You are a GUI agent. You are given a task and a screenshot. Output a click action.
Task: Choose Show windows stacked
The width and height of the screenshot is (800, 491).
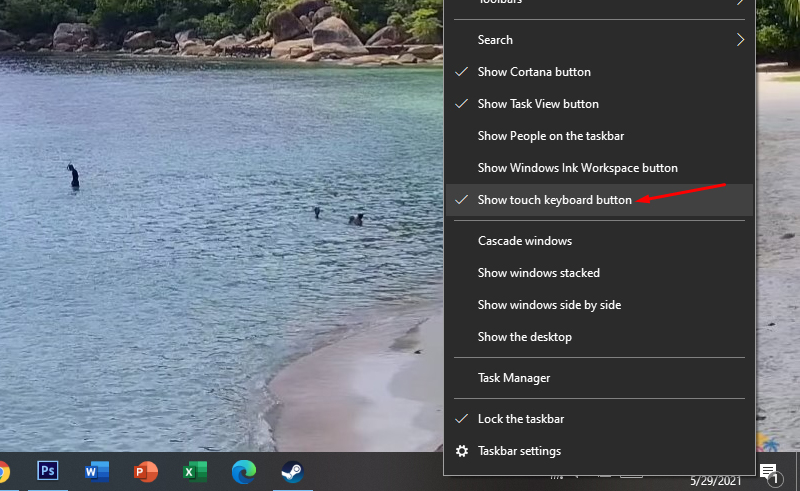point(538,273)
